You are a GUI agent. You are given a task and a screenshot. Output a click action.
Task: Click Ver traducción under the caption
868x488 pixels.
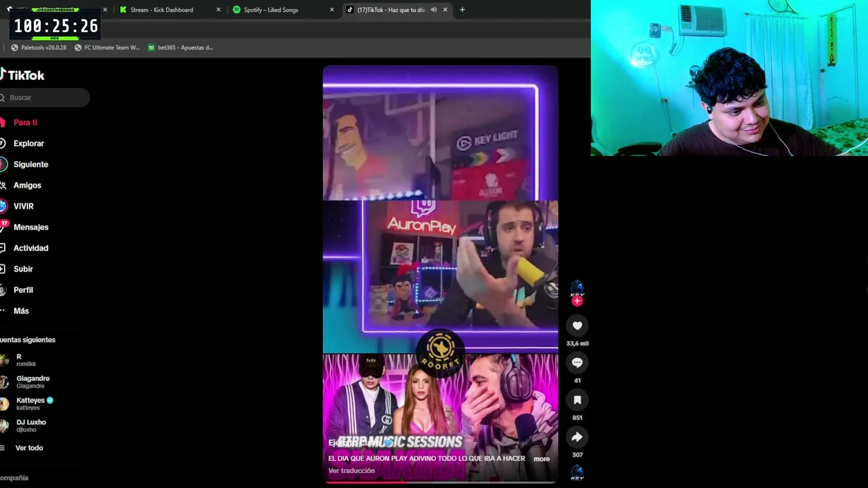(351, 470)
